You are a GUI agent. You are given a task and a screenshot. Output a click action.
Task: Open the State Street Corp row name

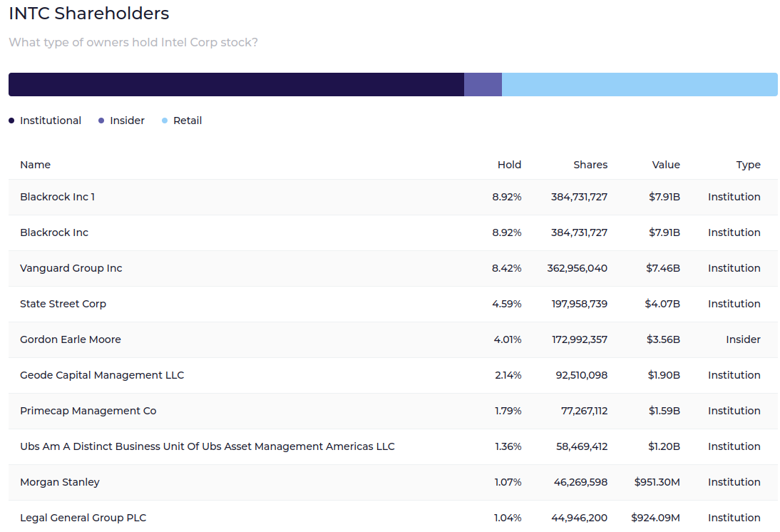point(63,304)
